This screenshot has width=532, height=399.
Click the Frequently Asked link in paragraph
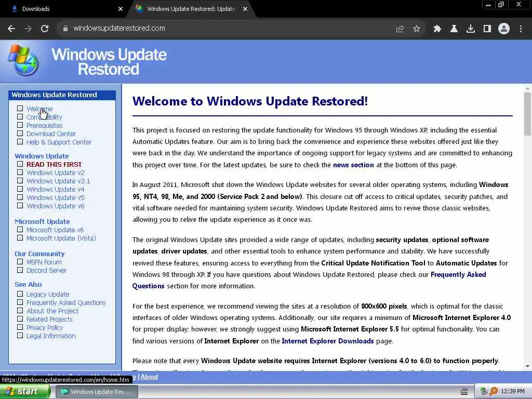point(458,274)
